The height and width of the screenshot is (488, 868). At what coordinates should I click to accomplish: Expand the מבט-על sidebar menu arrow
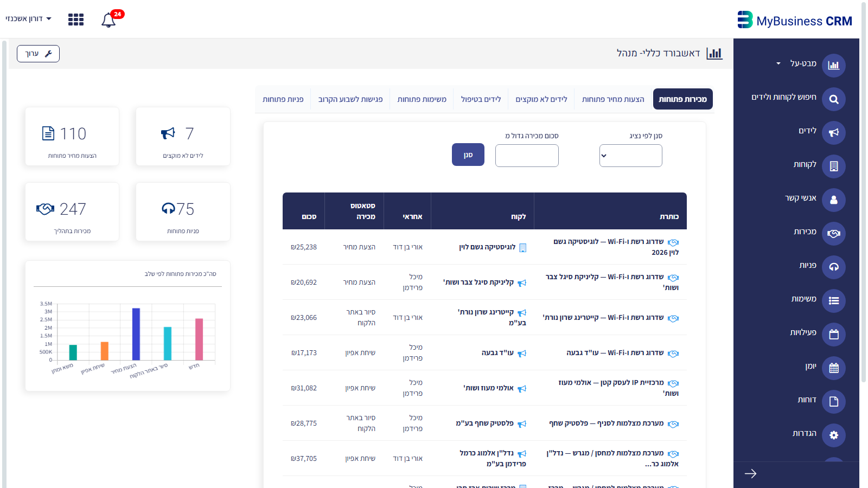778,63
